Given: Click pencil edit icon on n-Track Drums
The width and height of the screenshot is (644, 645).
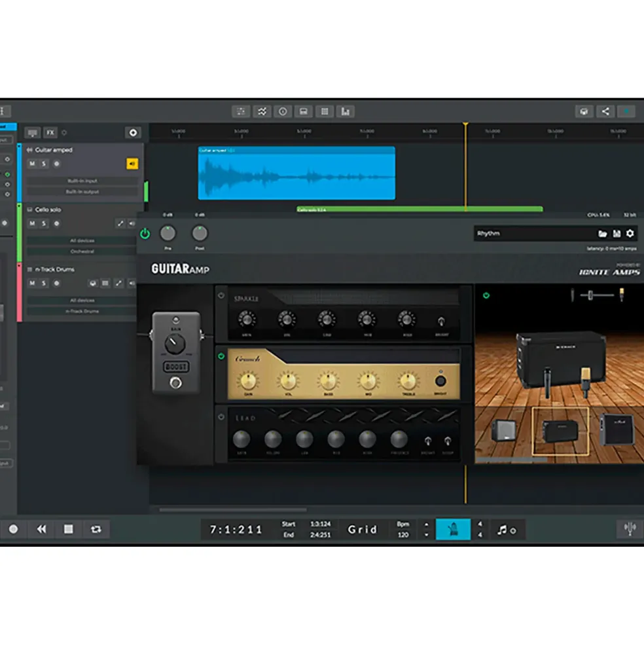Looking at the screenshot, I should point(119,283).
